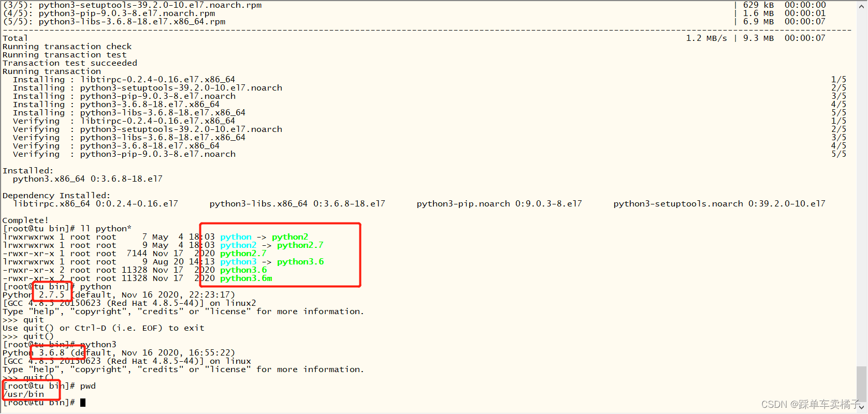The width and height of the screenshot is (868, 414).
Task: Click 'python3-setuptools-39.2.0-10.el7.noarch.rpm' in the download list
Action: 150,5
